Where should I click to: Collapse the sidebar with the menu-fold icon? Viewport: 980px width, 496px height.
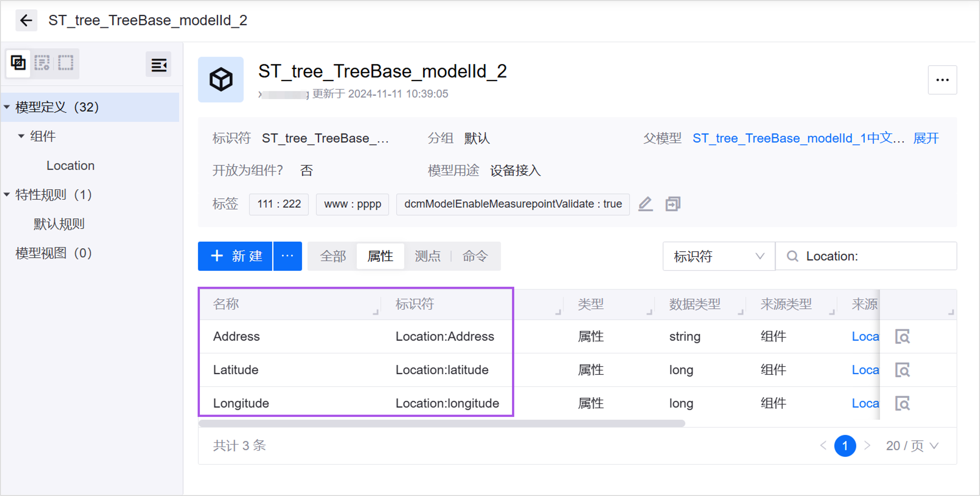158,65
